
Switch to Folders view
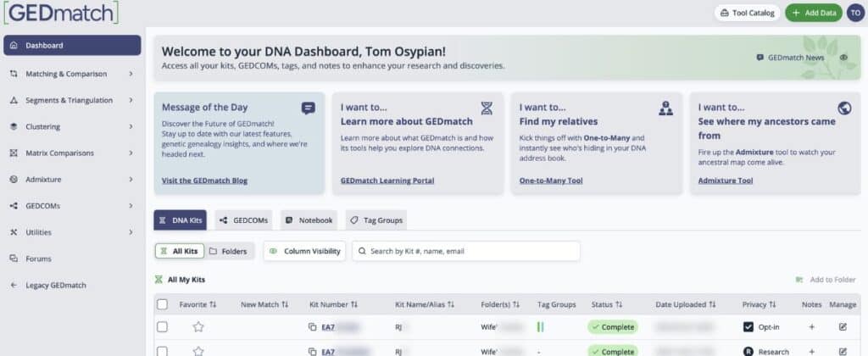point(229,252)
